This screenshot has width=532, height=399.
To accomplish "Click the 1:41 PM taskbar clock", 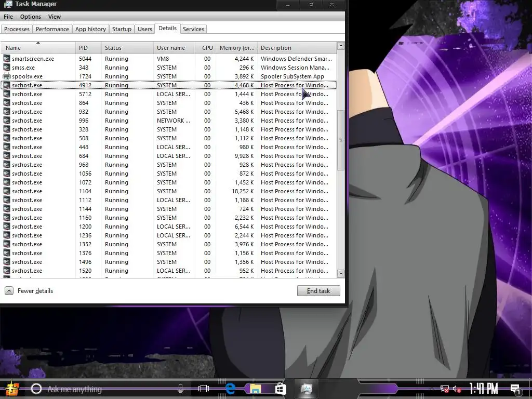I will tap(484, 389).
